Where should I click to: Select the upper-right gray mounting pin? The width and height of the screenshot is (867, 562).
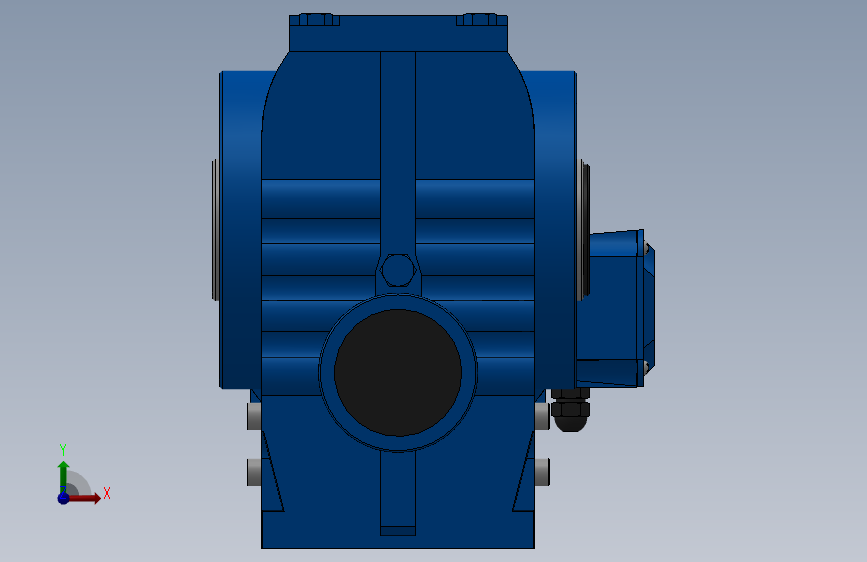pos(542,416)
